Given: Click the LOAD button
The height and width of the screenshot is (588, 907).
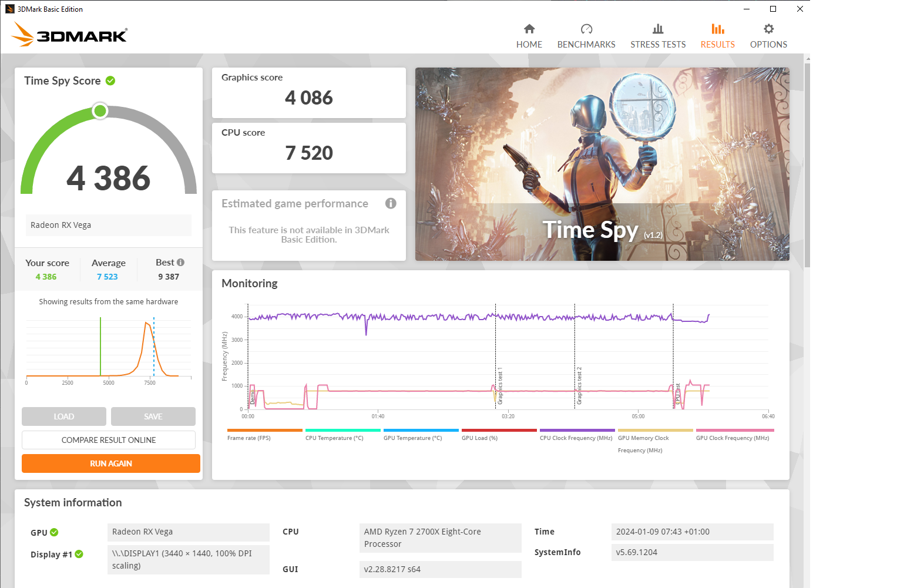Looking at the screenshot, I should [64, 416].
